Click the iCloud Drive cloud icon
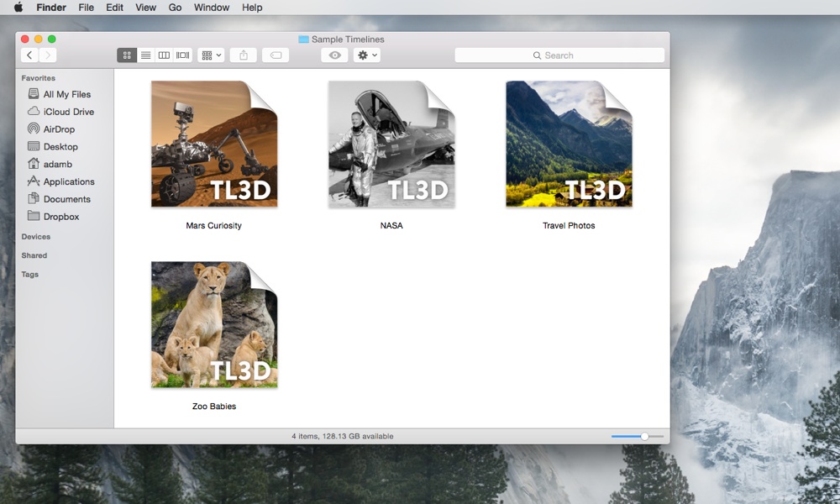This screenshot has width=840, height=504. [34, 111]
